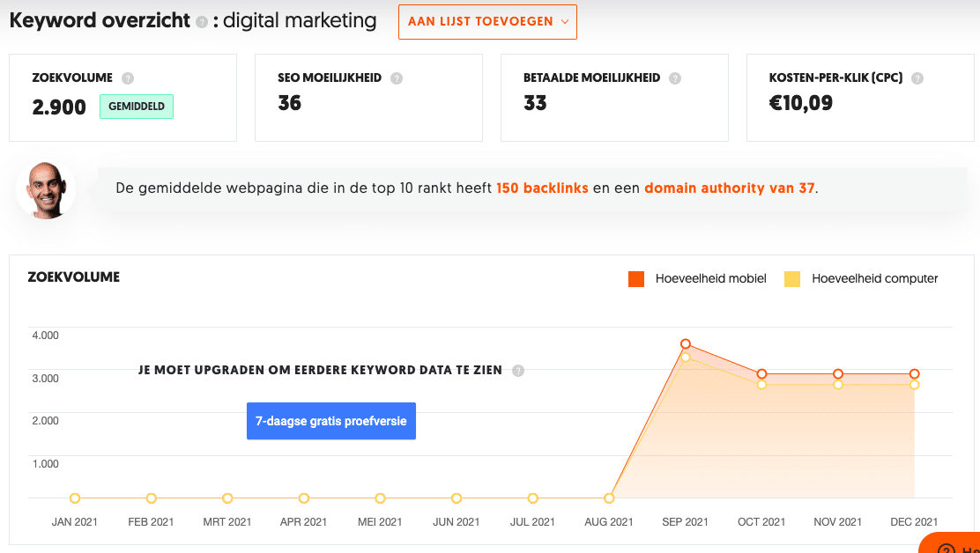Click help icon beside SEO Moeilijkheid
Screen dimensions: 980x553
click(x=397, y=78)
